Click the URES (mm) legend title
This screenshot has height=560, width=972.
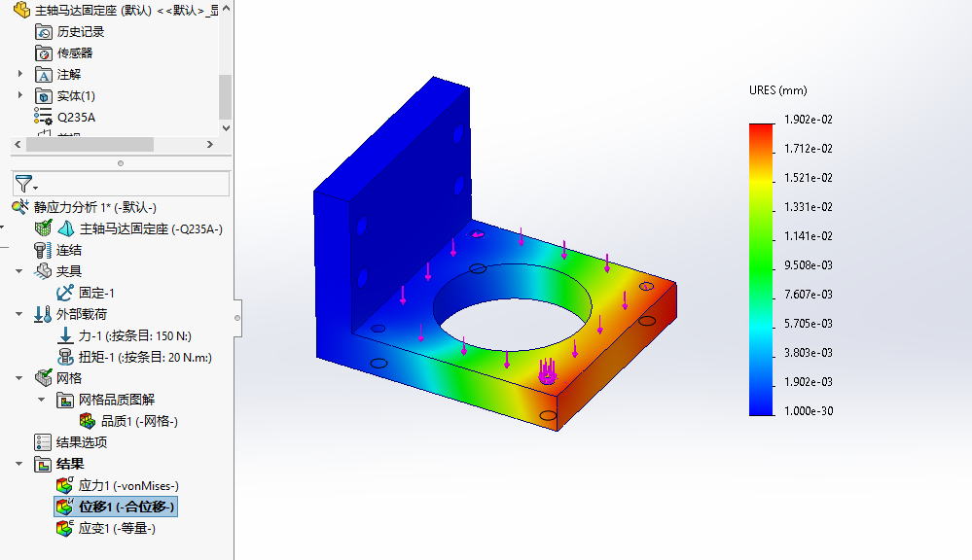(x=778, y=90)
